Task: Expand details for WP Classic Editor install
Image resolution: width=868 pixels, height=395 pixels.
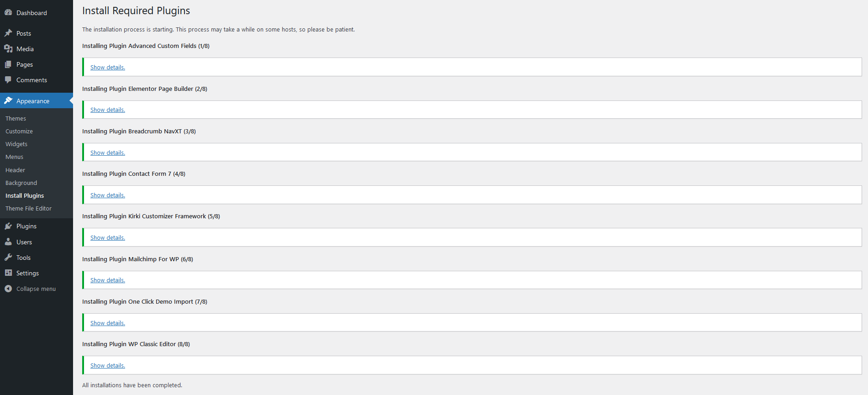Action: coord(108,366)
